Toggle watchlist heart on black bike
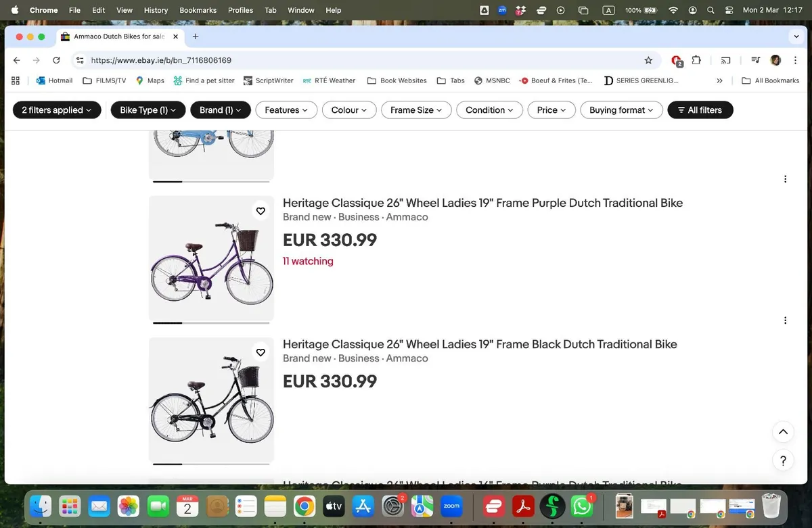 [x=261, y=352]
